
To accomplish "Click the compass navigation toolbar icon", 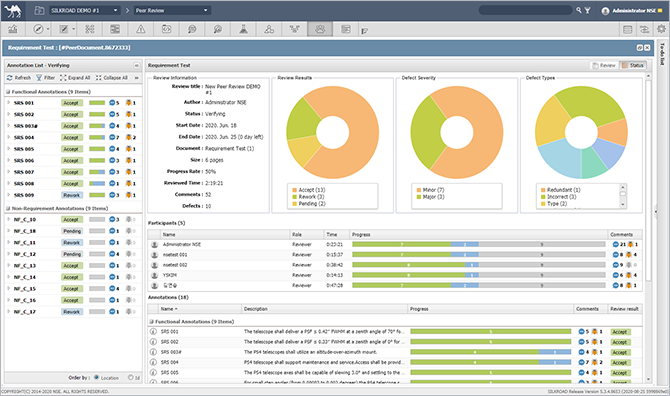I will [38, 29].
